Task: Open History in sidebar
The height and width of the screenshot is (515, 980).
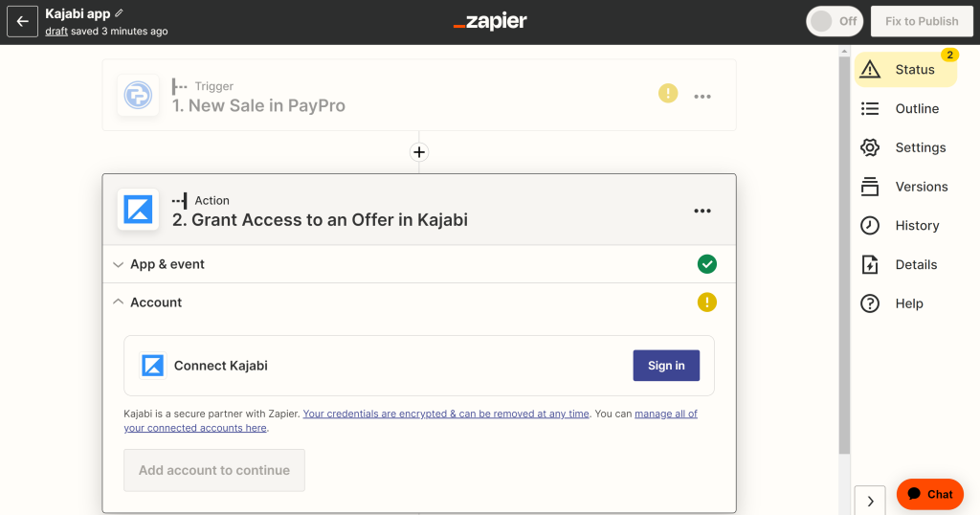Action: [905, 226]
